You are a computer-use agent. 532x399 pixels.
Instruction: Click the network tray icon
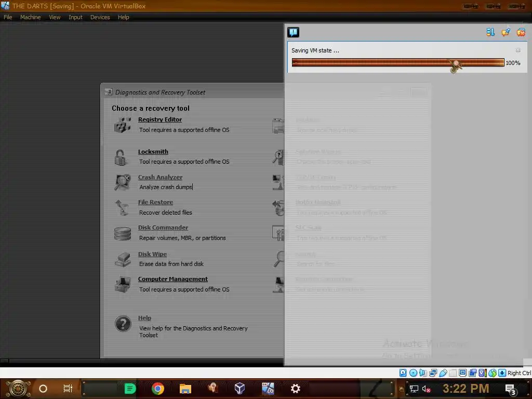tap(414, 389)
